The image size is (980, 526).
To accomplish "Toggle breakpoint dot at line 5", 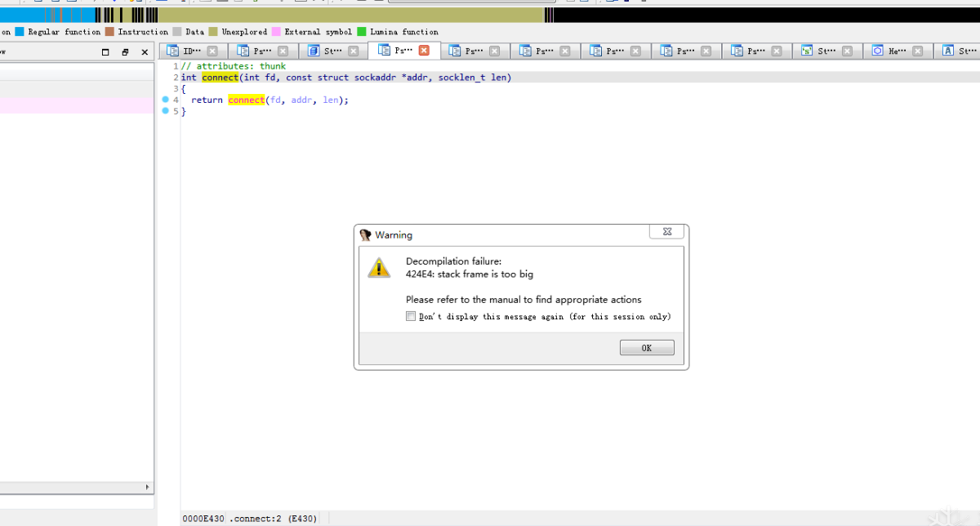I will tap(165, 110).
